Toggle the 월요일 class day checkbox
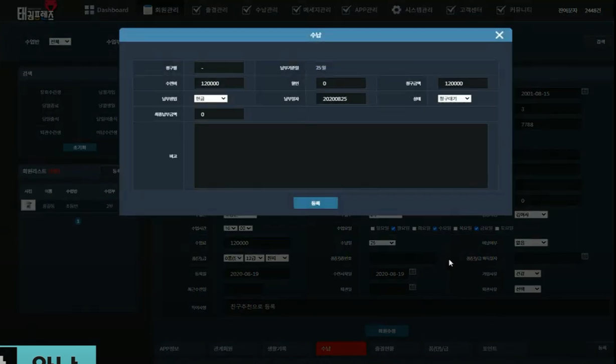Viewport: 616px width, 364px height. pyautogui.click(x=393, y=229)
